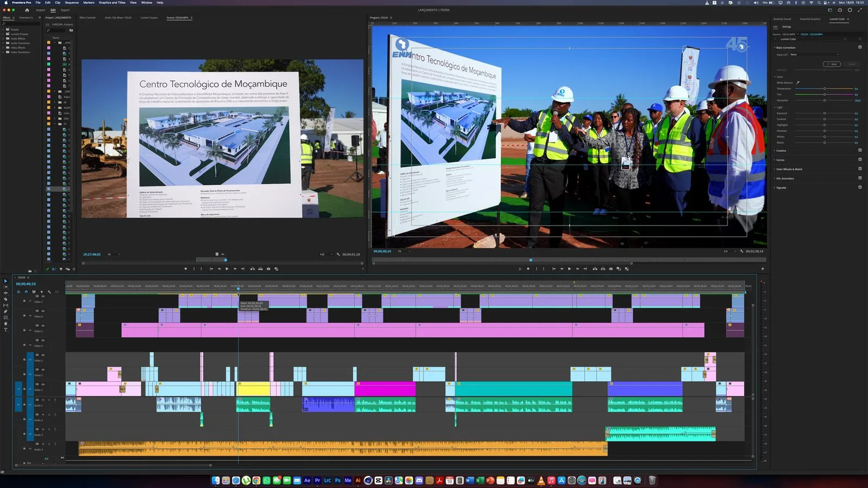This screenshot has height=488, width=868.
Task: Add marker in Source monitor
Action: [x=186, y=269]
